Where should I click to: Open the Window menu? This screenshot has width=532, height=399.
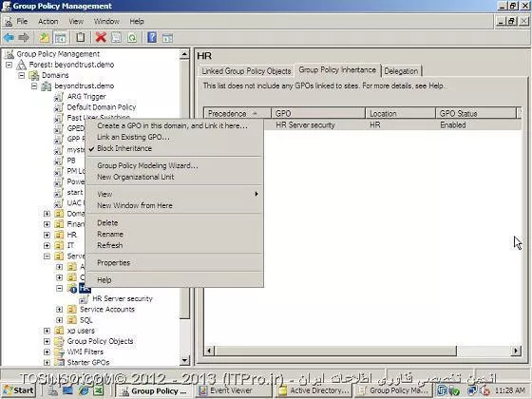pos(106,21)
